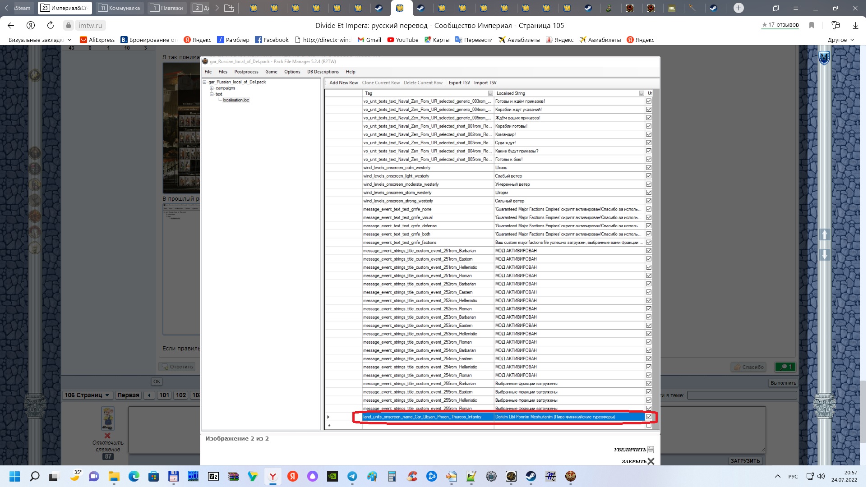
Task: Open Telegram from the taskbar
Action: pyautogui.click(x=352, y=476)
